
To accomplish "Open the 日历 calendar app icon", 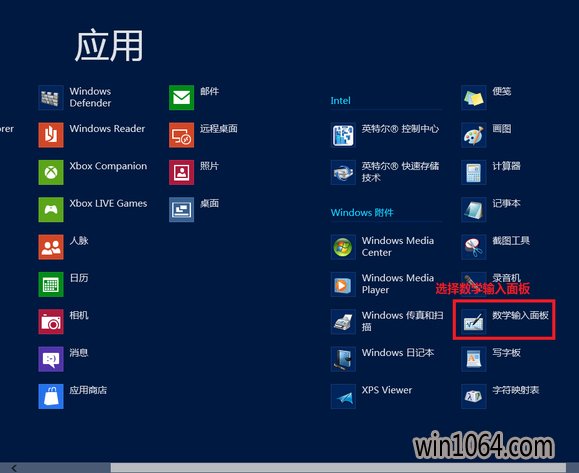I will [51, 284].
